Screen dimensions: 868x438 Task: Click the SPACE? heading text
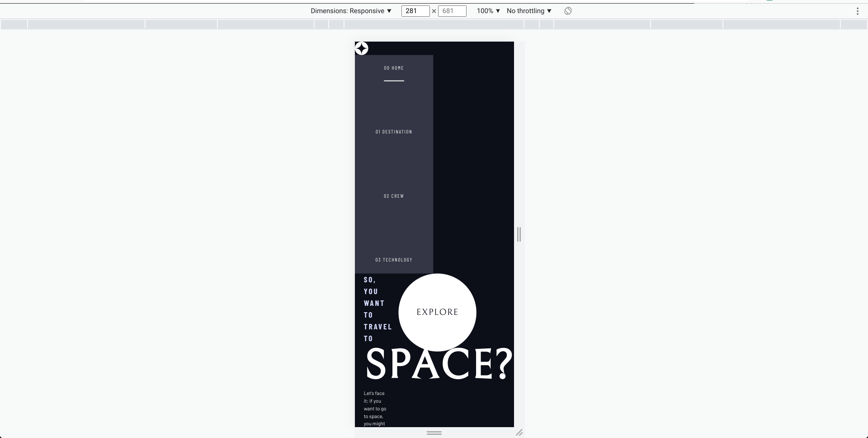(x=439, y=364)
